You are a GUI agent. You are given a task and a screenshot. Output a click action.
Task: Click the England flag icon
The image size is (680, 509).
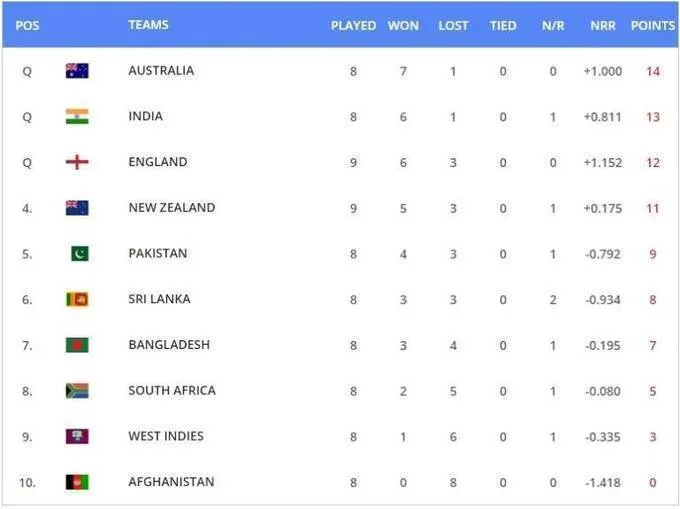[x=77, y=162]
